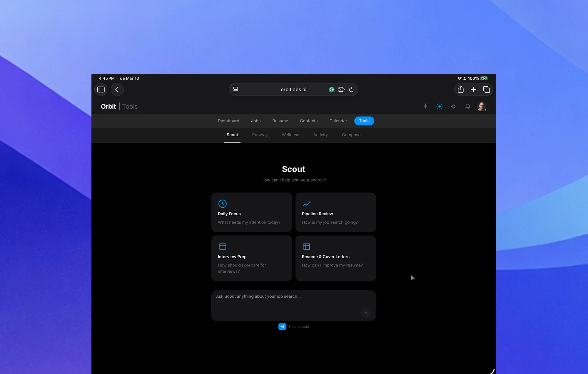Viewport: 588px width, 374px height.
Task: Open notifications via the bell icon
Action: tap(467, 106)
